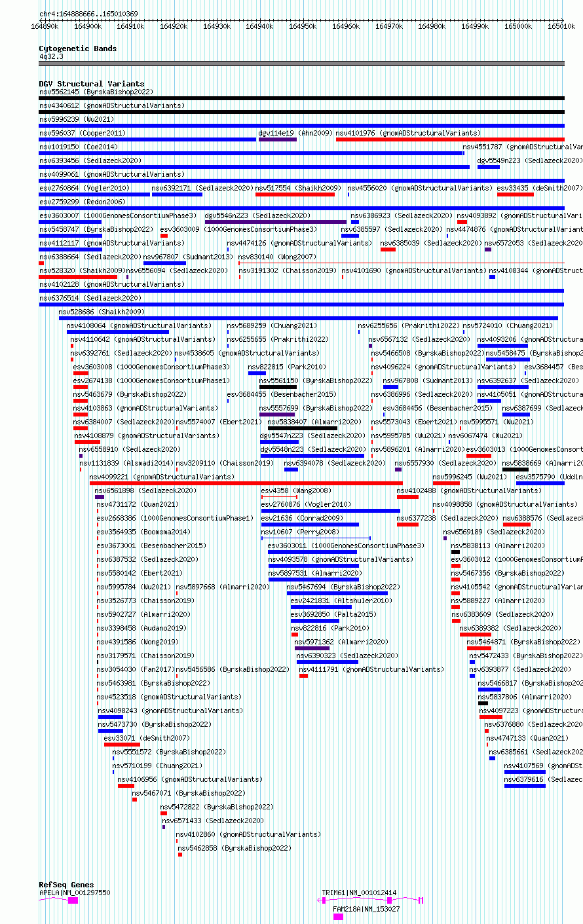Click nsv5462858 (ByrskaBishop2022) label
Screen dimensions: 583x924
pos(235,848)
